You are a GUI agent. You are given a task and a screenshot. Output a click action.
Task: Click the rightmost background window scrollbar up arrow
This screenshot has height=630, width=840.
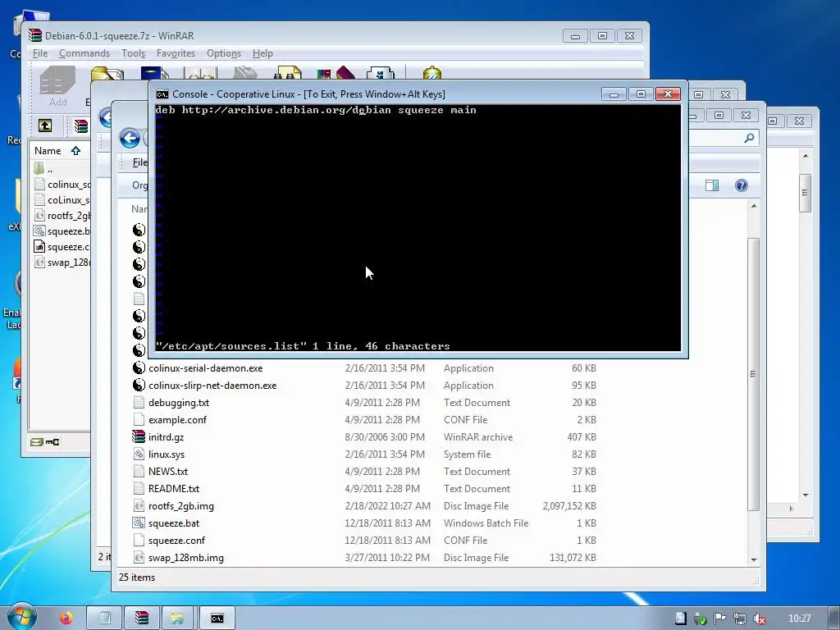[806, 156]
